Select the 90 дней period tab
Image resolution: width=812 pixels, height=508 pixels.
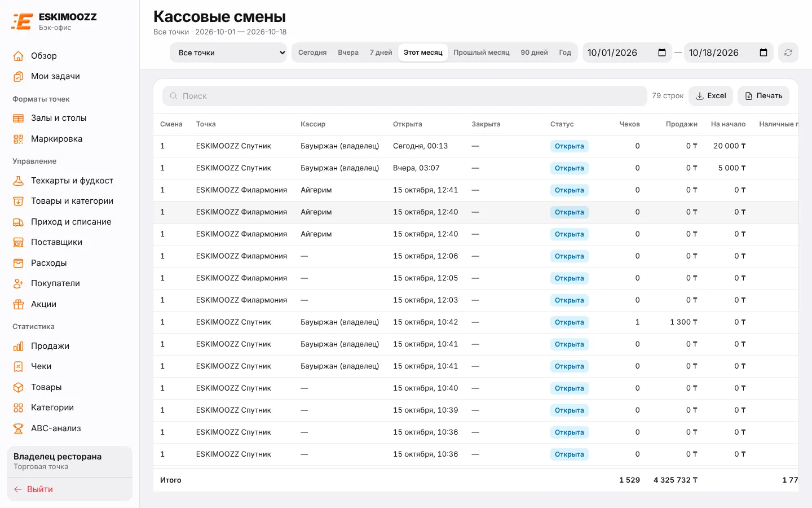[534, 52]
